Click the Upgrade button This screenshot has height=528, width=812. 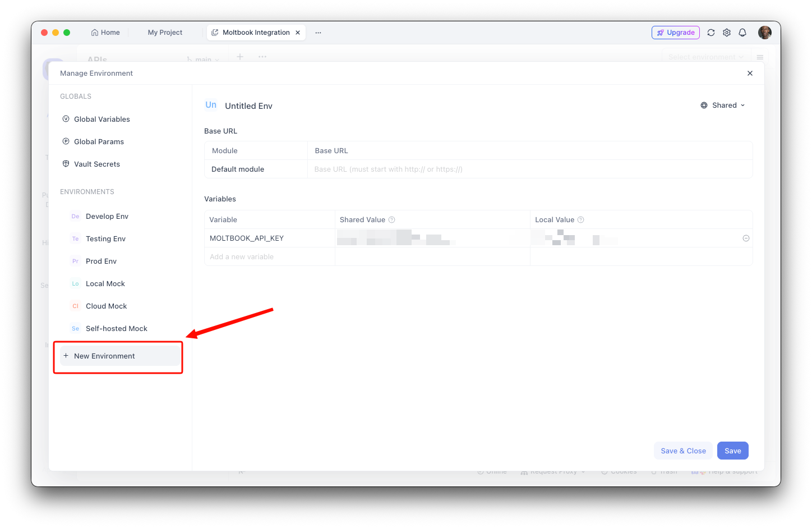pyautogui.click(x=676, y=33)
